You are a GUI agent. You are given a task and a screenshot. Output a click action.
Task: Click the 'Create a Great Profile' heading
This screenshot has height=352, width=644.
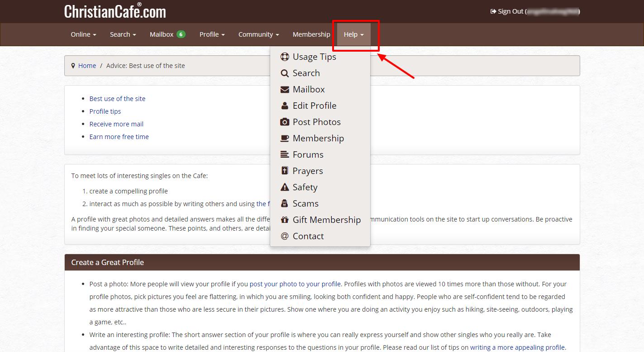(108, 262)
